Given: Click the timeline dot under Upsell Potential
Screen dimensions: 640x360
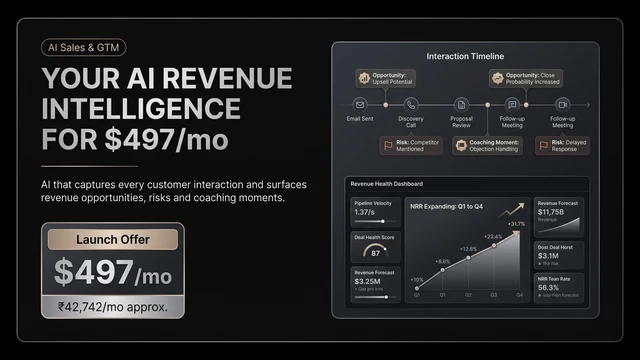Looking at the screenshot, I should tap(385, 105).
